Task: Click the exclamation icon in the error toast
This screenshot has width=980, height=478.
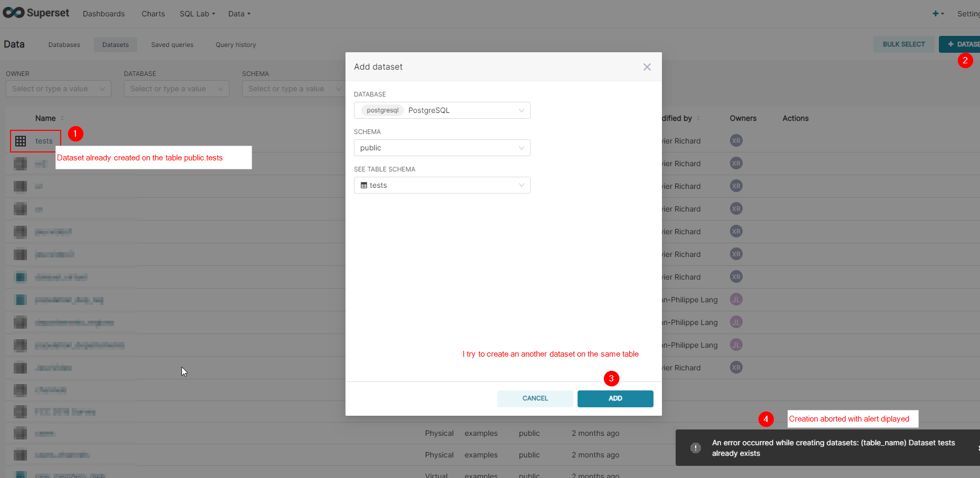Action: click(x=695, y=447)
